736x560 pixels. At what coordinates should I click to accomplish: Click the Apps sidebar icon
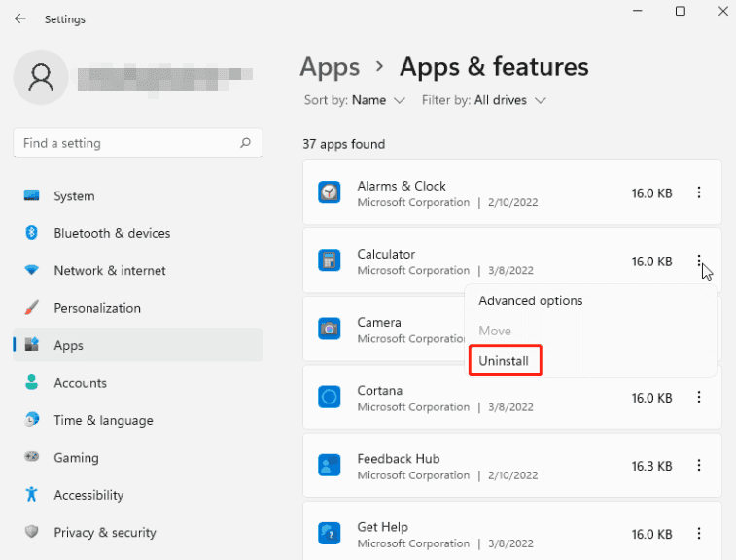click(31, 344)
